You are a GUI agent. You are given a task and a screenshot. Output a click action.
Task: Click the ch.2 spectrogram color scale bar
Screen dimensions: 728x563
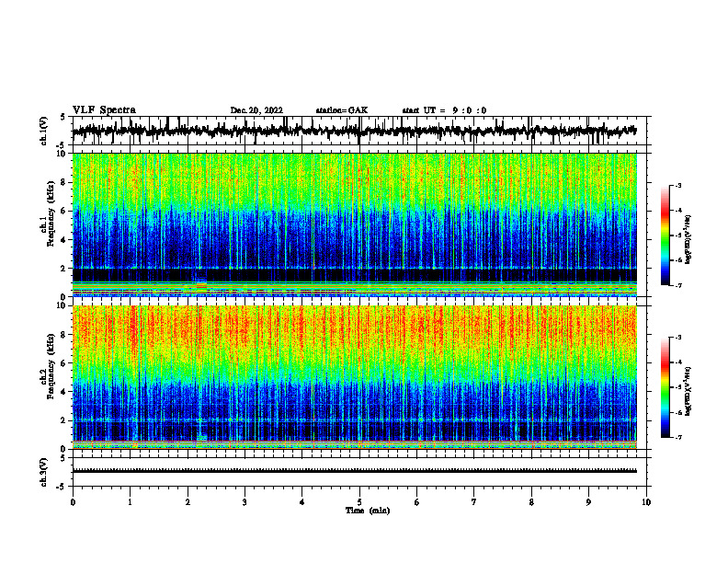point(665,387)
